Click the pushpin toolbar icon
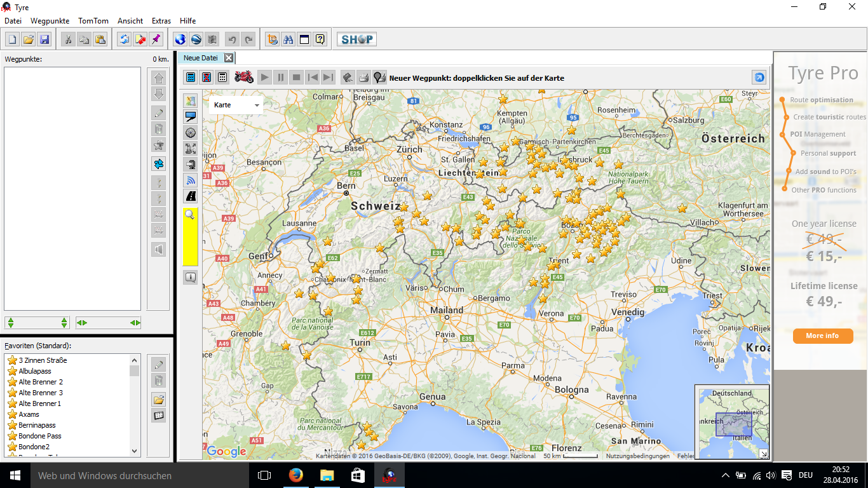Image resolution: width=868 pixels, height=488 pixels. tap(156, 39)
